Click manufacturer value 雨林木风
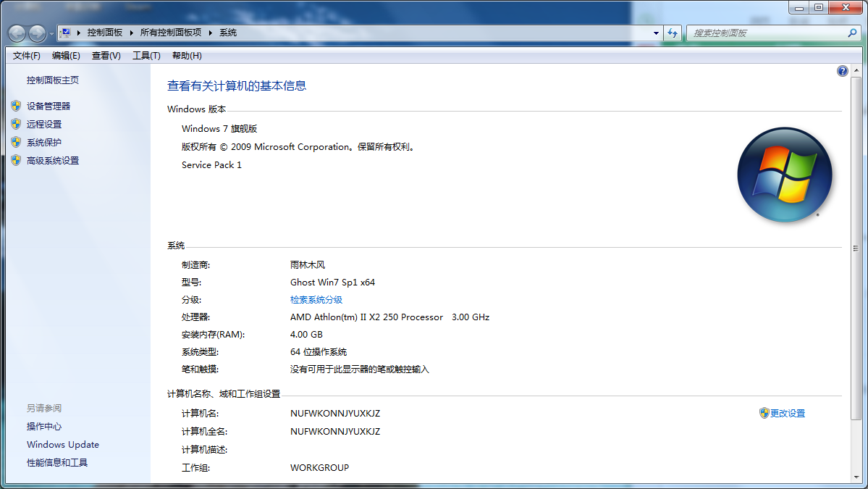Image resolution: width=868 pixels, height=489 pixels. (x=308, y=264)
